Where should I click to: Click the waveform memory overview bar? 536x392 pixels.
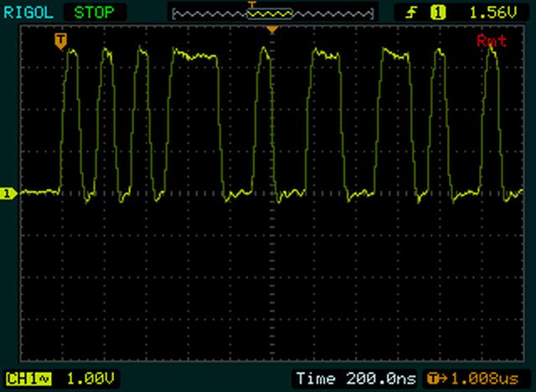click(x=272, y=14)
